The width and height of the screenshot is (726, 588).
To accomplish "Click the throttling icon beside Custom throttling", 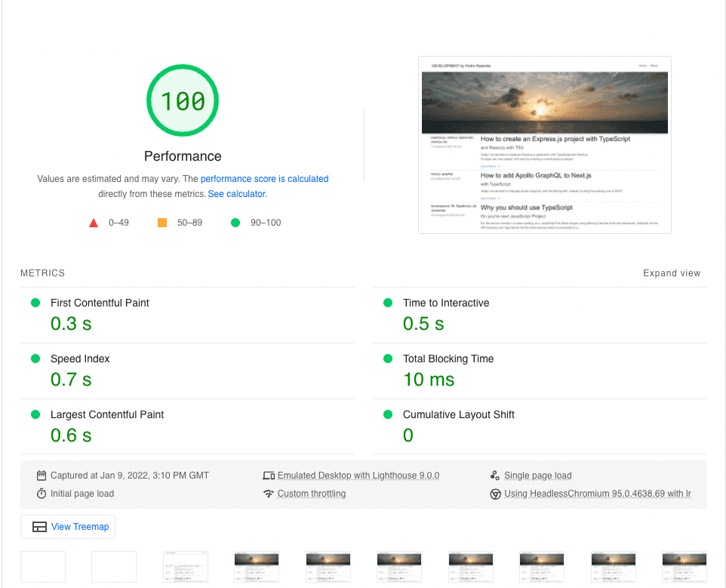I will pyautogui.click(x=269, y=494).
